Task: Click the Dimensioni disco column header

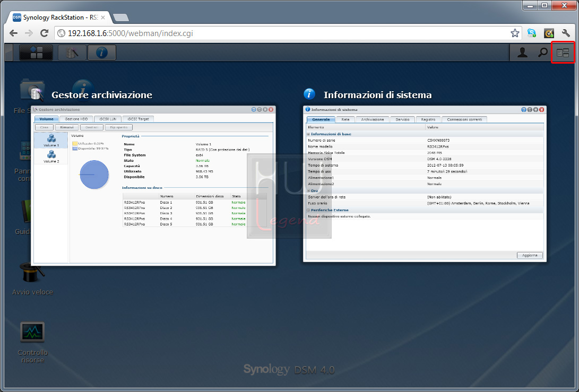Action: tap(212, 196)
